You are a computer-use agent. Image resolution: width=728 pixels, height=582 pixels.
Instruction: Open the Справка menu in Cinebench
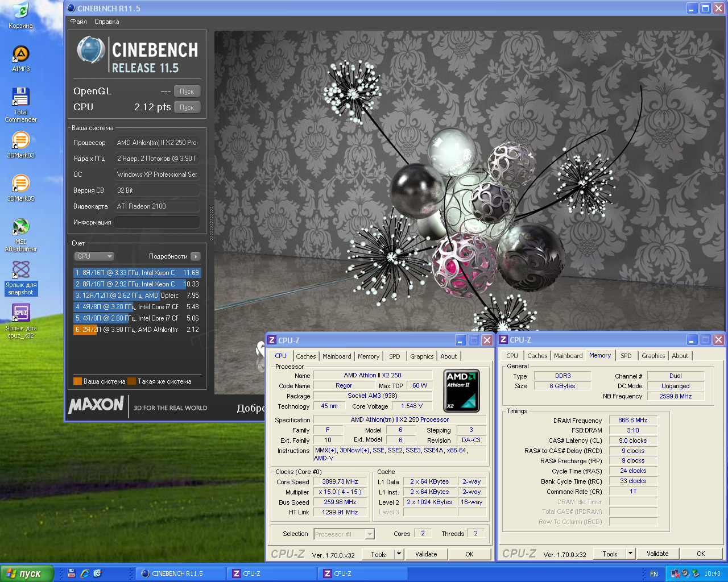107,22
